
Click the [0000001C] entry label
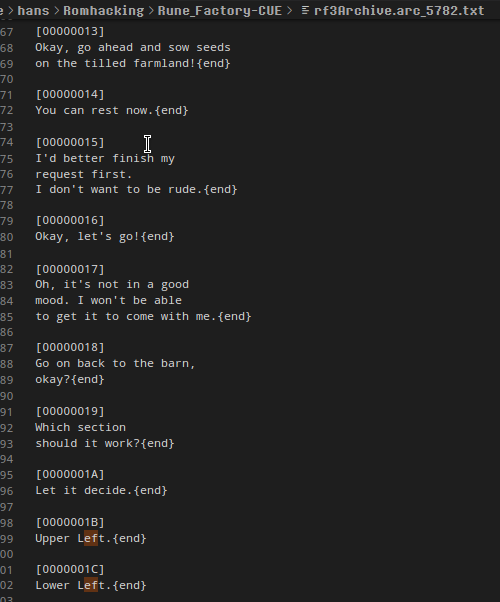click(70, 569)
